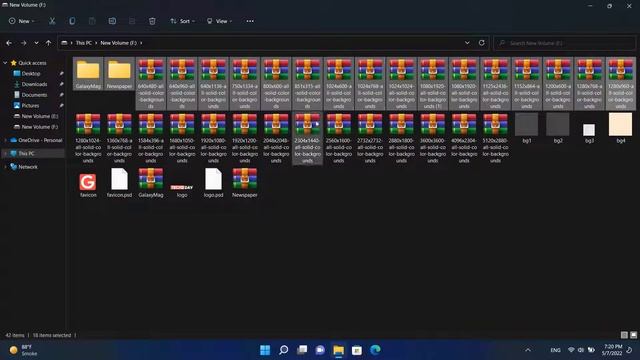
Task: Open the See more three-dots menu
Action: 250,21
